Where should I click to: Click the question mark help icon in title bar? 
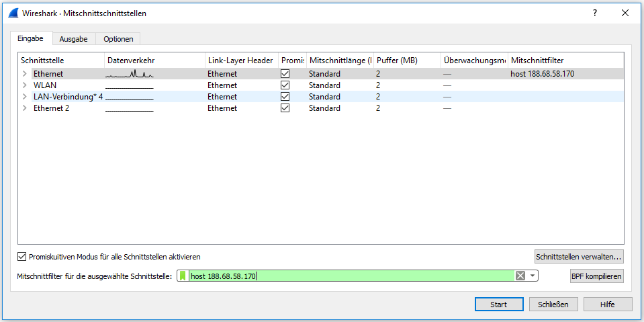click(594, 13)
